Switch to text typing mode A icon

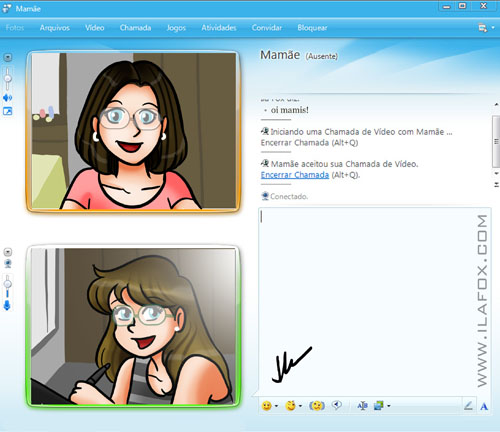pyautogui.click(x=484, y=406)
